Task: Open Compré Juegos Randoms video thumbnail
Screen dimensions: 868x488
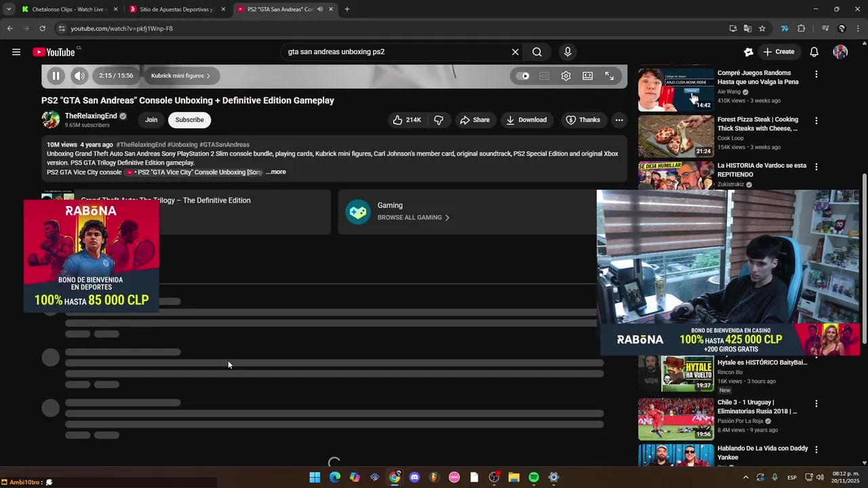Action: point(676,89)
